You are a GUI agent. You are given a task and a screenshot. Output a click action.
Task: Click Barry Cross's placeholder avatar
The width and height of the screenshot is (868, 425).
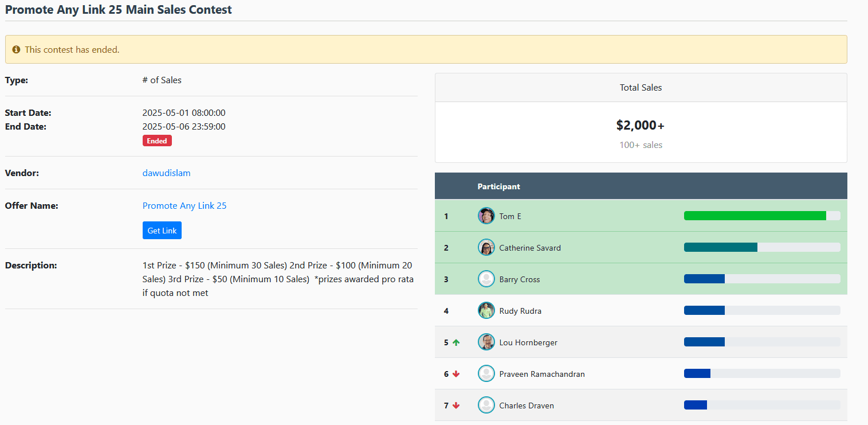tap(486, 279)
